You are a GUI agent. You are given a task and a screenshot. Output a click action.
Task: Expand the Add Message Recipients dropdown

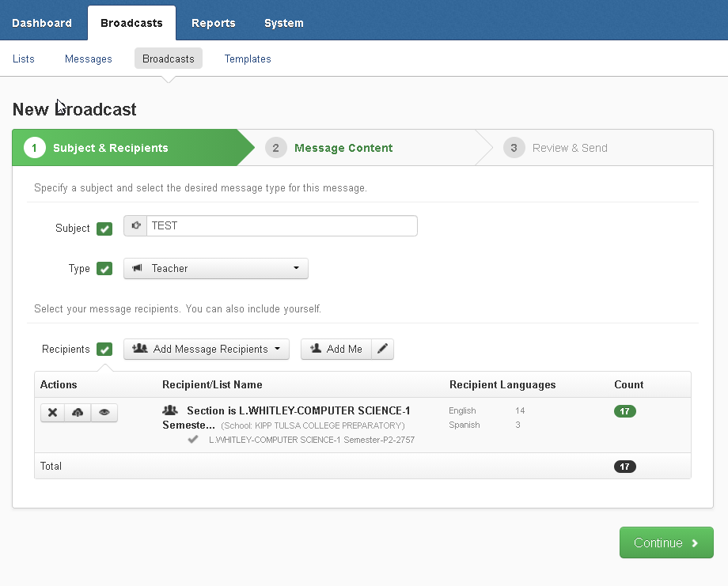coord(207,349)
